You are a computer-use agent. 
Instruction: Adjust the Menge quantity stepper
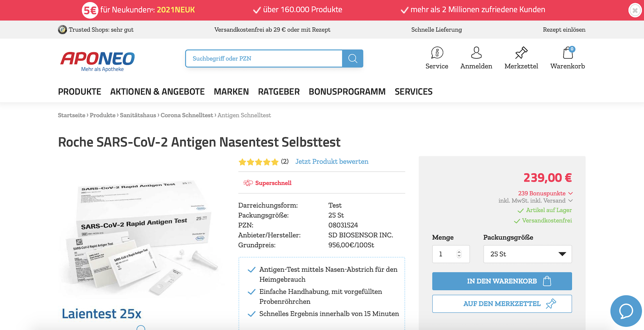point(459,254)
